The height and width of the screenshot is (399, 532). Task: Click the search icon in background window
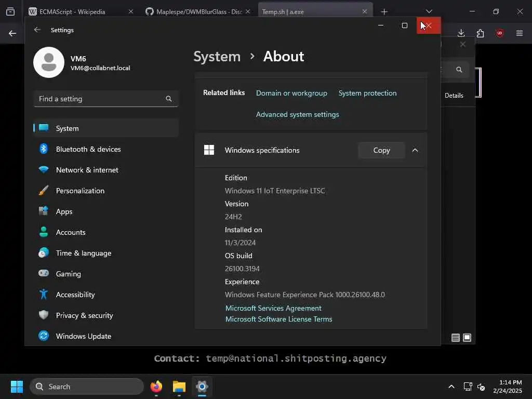(459, 70)
